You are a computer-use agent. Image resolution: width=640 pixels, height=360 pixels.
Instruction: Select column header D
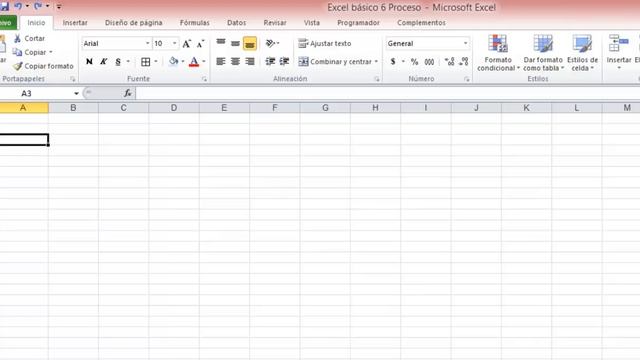coord(174,108)
